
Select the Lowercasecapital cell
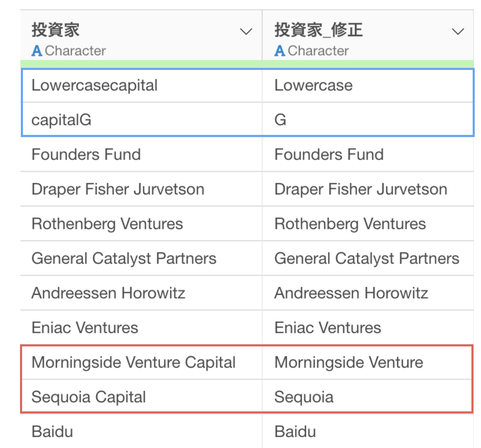141,85
